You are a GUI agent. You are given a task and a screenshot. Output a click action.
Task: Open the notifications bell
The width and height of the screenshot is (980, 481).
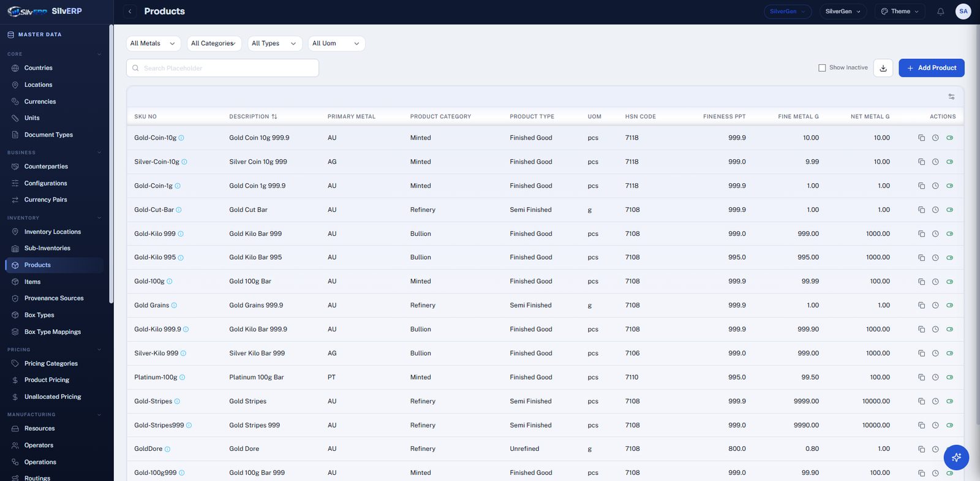940,12
